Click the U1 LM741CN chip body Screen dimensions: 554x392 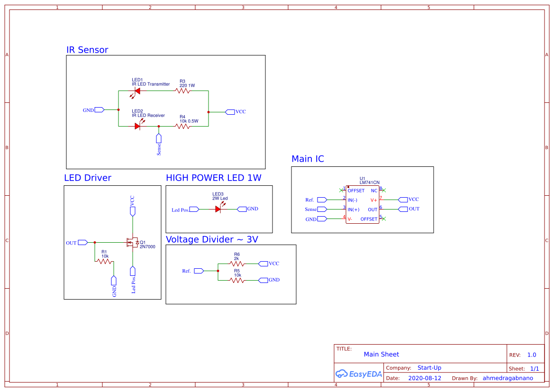click(363, 204)
